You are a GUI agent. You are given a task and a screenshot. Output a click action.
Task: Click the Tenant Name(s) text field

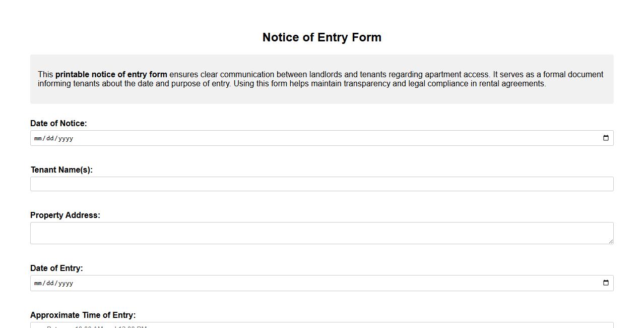[322, 184]
